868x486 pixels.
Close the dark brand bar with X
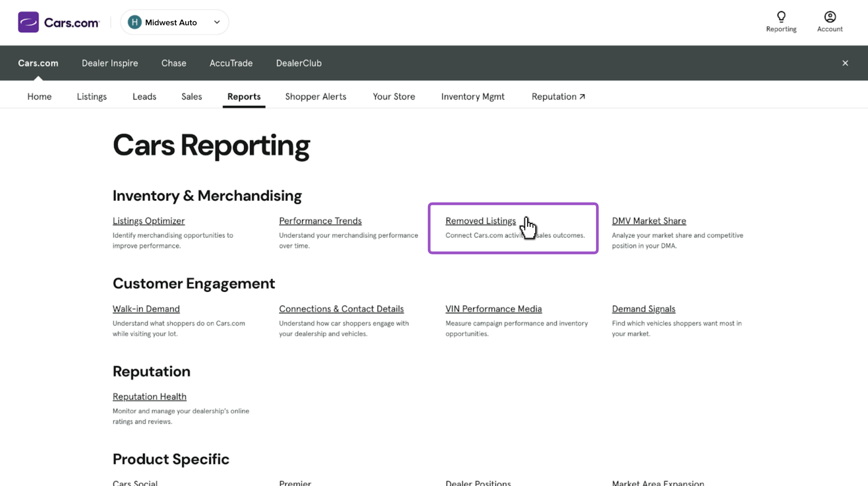[x=845, y=63]
